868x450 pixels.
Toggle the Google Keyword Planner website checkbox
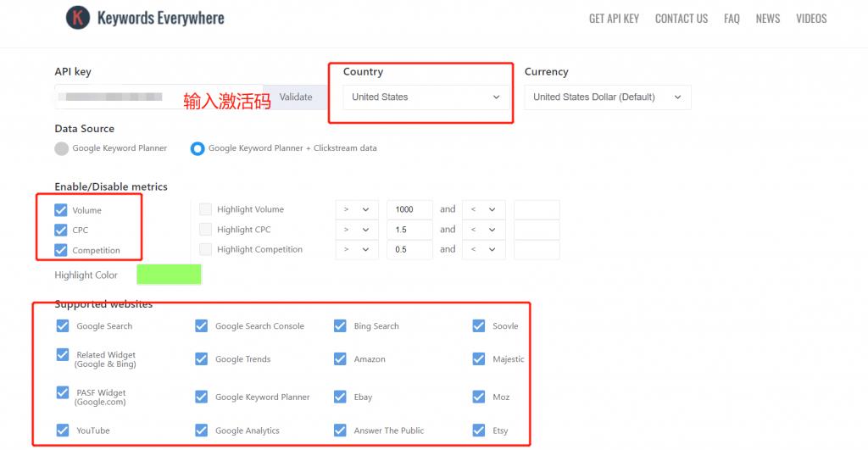coord(202,397)
